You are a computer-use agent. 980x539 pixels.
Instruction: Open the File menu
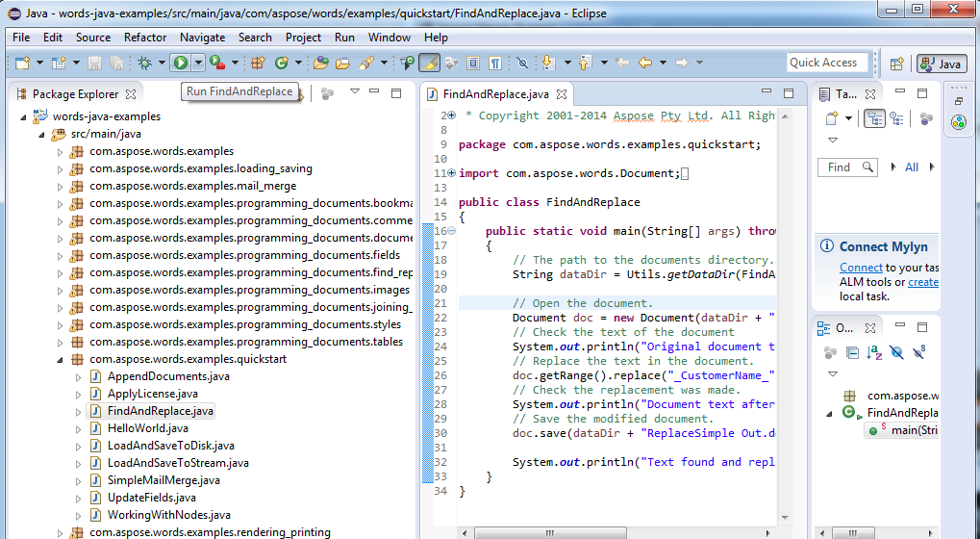pyautogui.click(x=20, y=38)
